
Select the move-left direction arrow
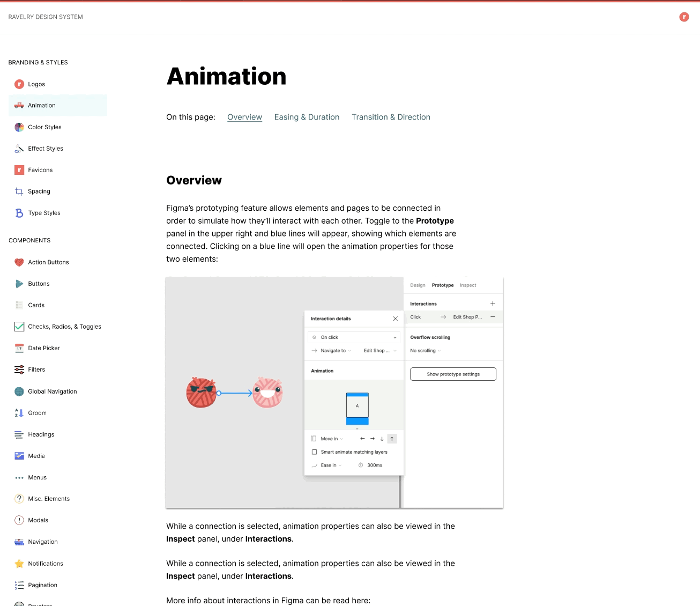(362, 439)
